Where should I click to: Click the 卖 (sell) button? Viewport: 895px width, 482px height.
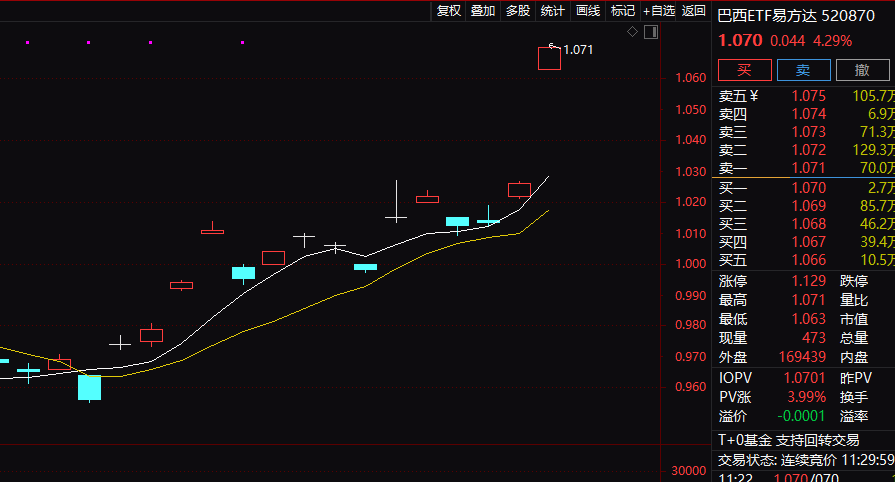click(803, 69)
